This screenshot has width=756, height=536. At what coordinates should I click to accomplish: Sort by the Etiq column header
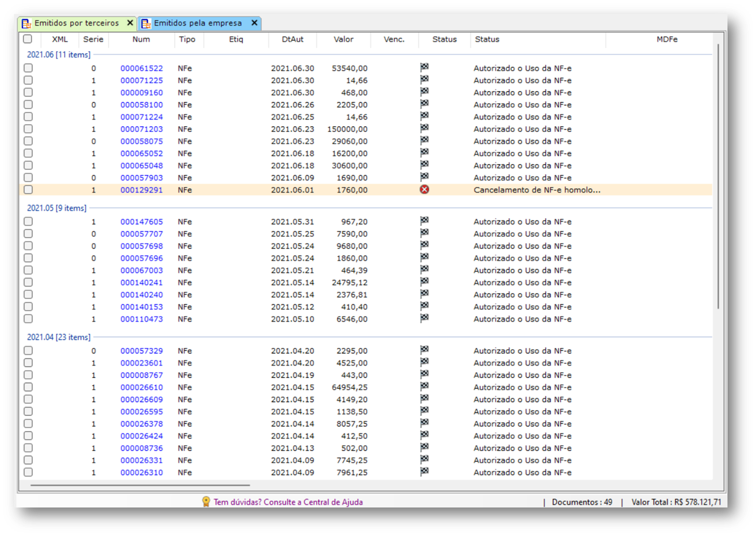pyautogui.click(x=236, y=39)
